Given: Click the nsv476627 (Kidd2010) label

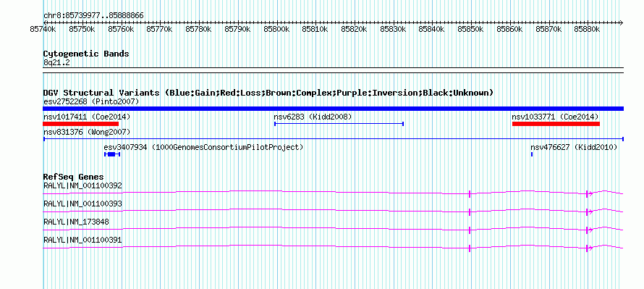Looking at the screenshot, I should [x=574, y=147].
